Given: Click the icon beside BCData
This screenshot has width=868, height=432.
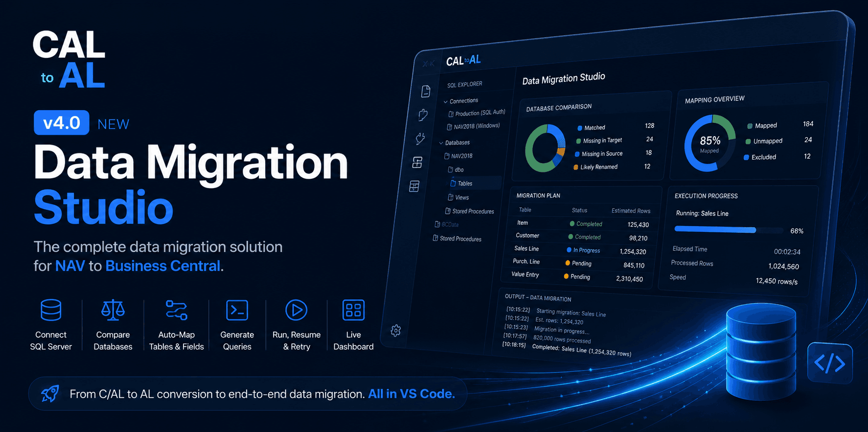Looking at the screenshot, I should tap(437, 224).
